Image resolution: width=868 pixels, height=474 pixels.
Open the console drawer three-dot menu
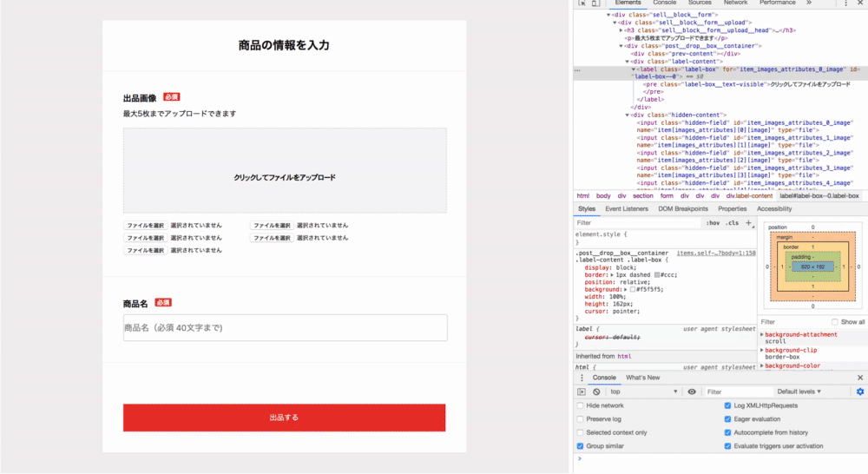[582, 378]
